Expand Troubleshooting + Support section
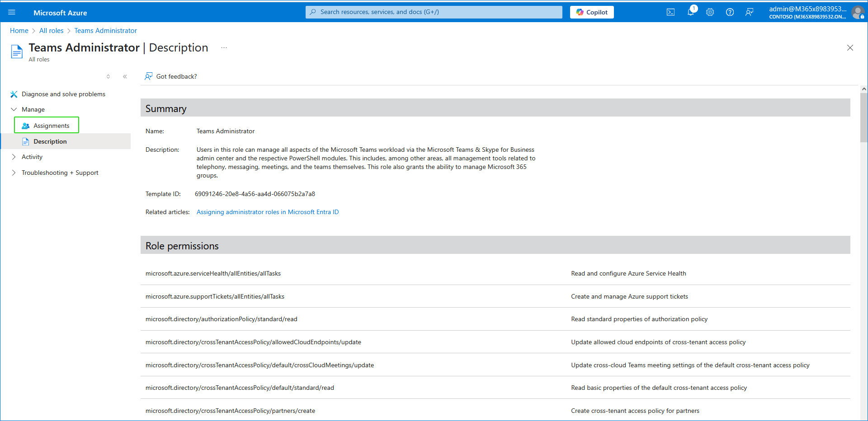Screen dimensions: 868x421 pos(14,173)
